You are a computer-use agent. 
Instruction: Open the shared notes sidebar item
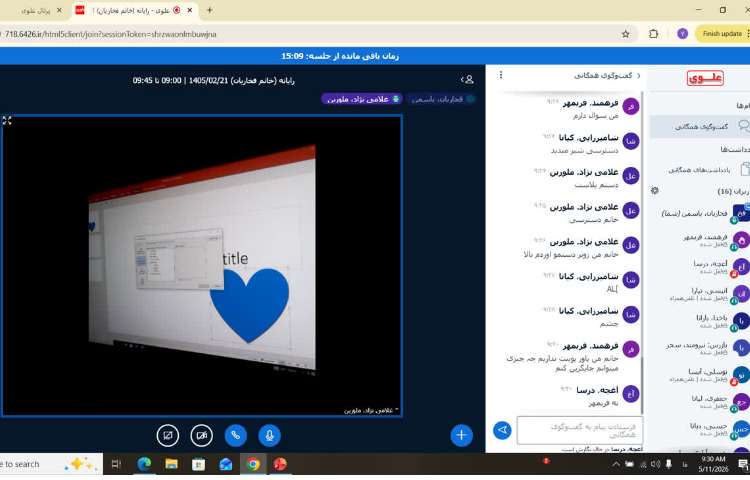[700, 170]
